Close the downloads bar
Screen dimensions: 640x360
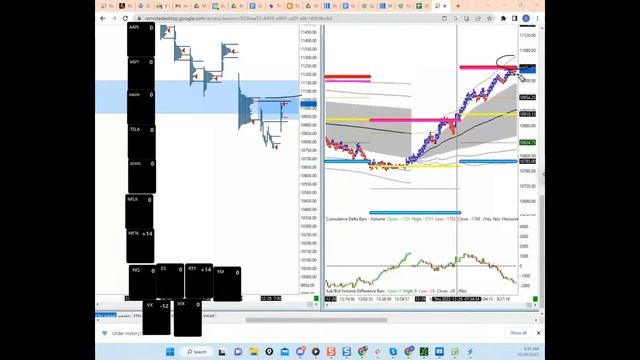click(538, 333)
